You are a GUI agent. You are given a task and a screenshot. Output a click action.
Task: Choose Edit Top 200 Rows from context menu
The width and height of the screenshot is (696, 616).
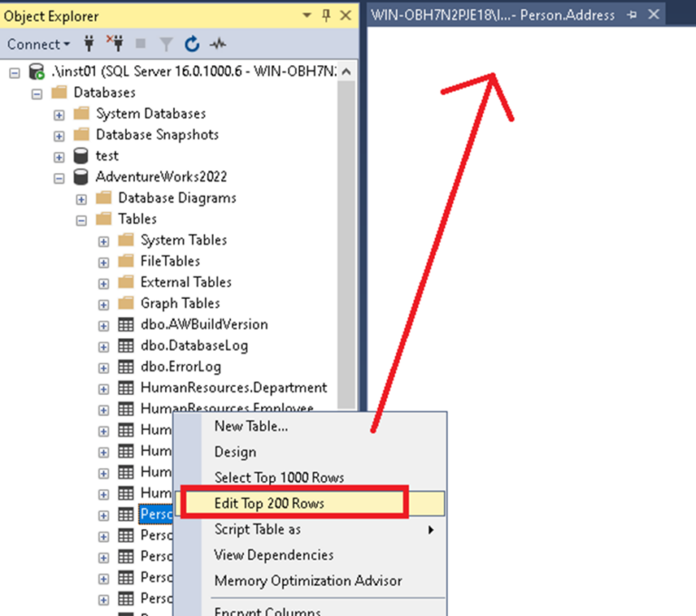pos(269,504)
